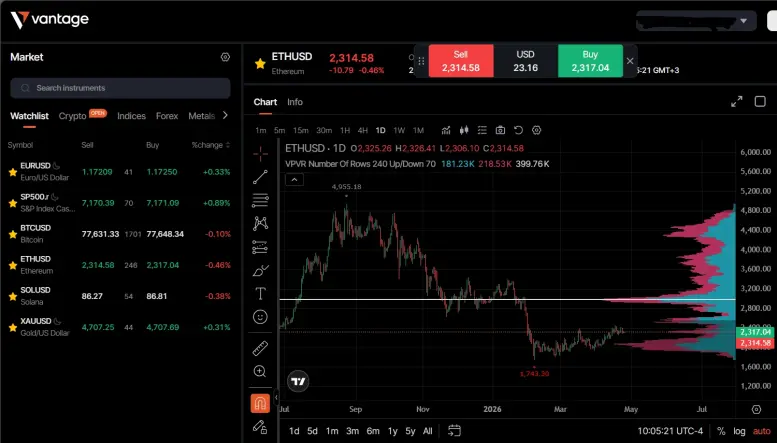Select the Text annotation tool

tap(260, 293)
